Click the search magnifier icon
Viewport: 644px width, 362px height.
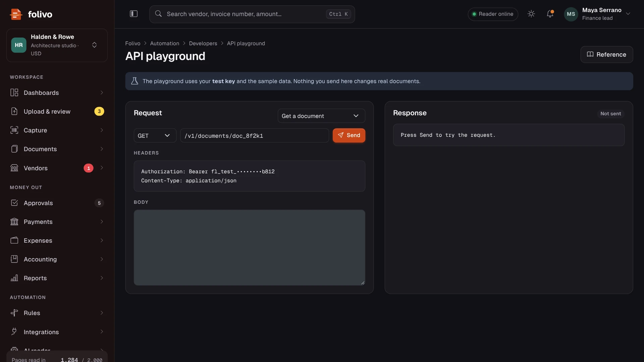[158, 14]
